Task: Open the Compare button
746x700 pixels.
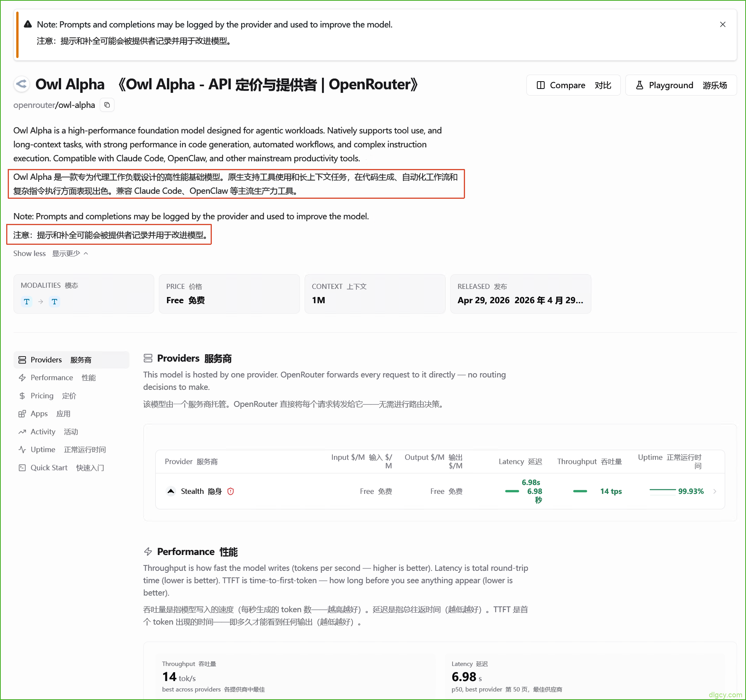Action: click(573, 85)
